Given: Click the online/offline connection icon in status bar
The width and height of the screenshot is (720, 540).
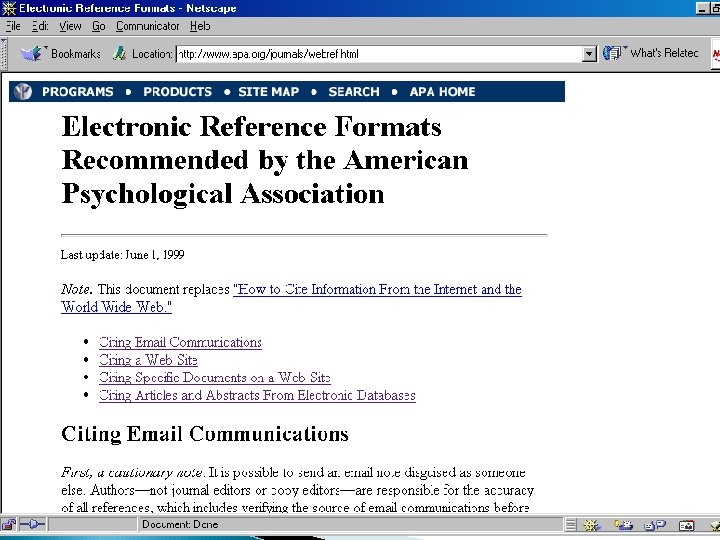Looking at the screenshot, I should pos(33,524).
